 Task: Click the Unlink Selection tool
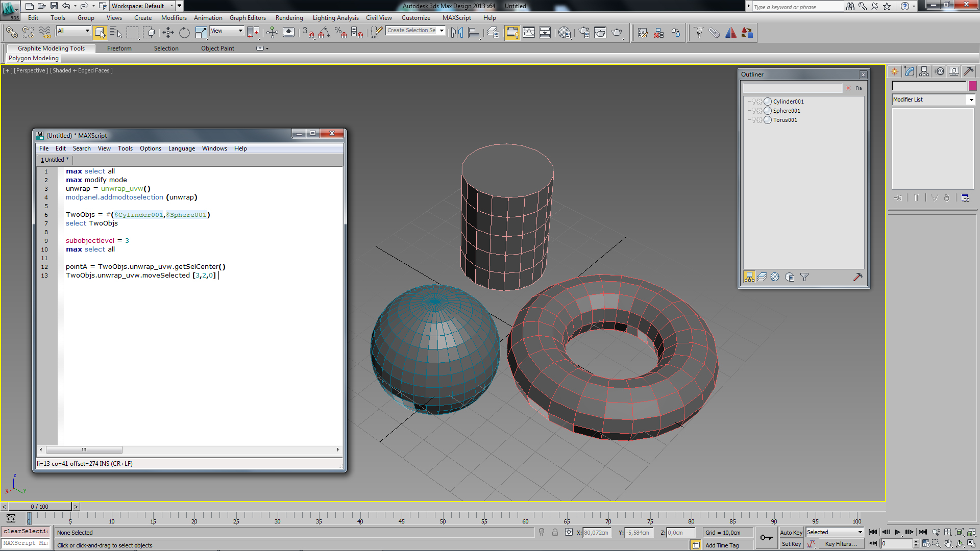(28, 33)
